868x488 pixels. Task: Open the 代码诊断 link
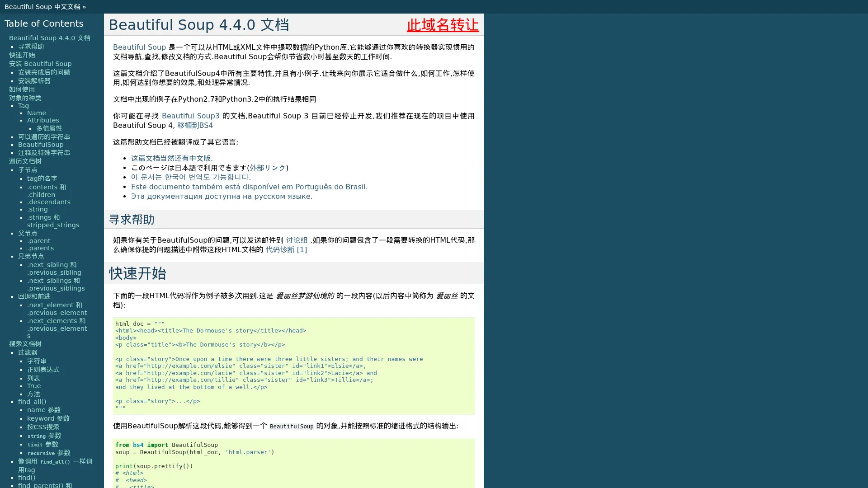tap(280, 249)
